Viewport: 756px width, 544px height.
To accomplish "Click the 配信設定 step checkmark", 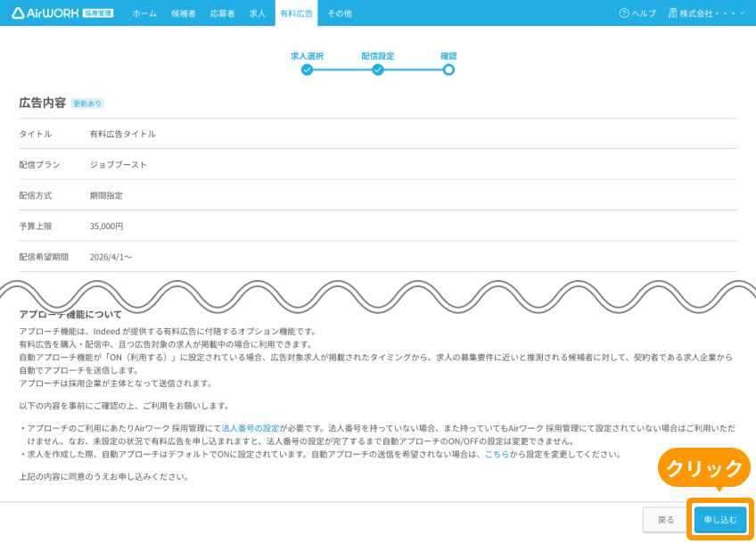I will 378,70.
